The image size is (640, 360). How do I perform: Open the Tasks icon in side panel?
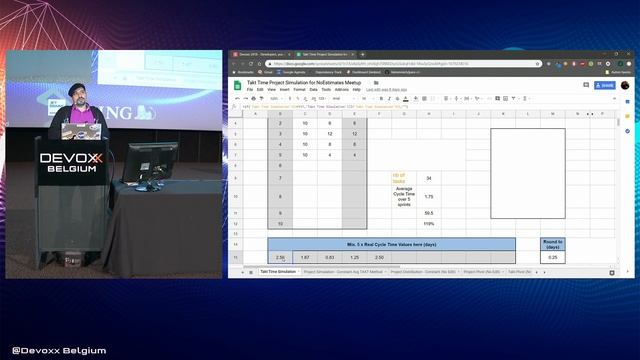(x=627, y=131)
